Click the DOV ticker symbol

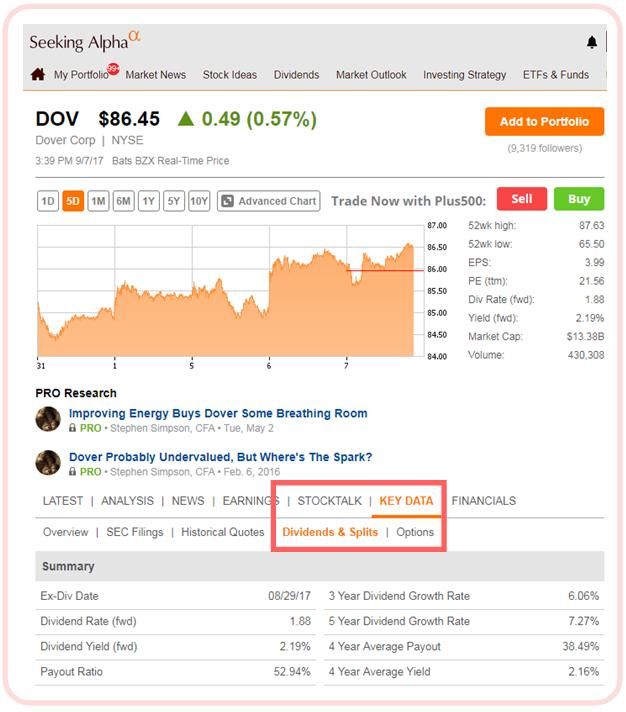(x=57, y=119)
